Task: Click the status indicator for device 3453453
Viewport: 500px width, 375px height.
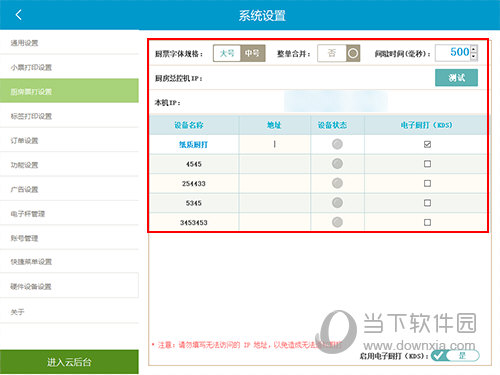Action: tap(337, 222)
